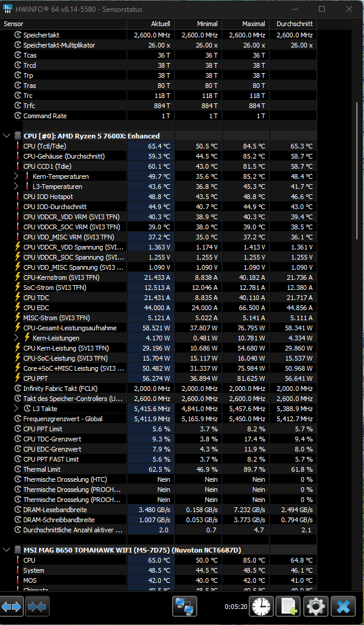
Task: Click clock icon beside Command Rate
Action: tap(18, 116)
